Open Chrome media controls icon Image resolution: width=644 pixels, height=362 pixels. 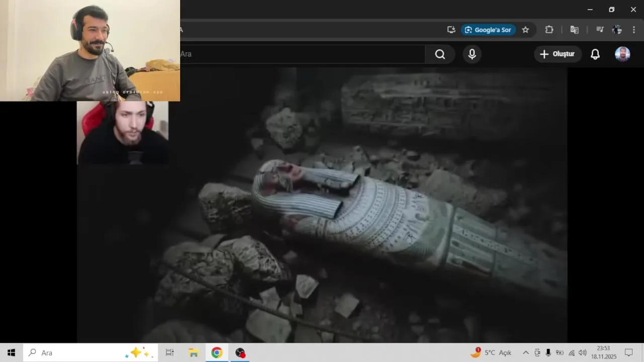600,30
